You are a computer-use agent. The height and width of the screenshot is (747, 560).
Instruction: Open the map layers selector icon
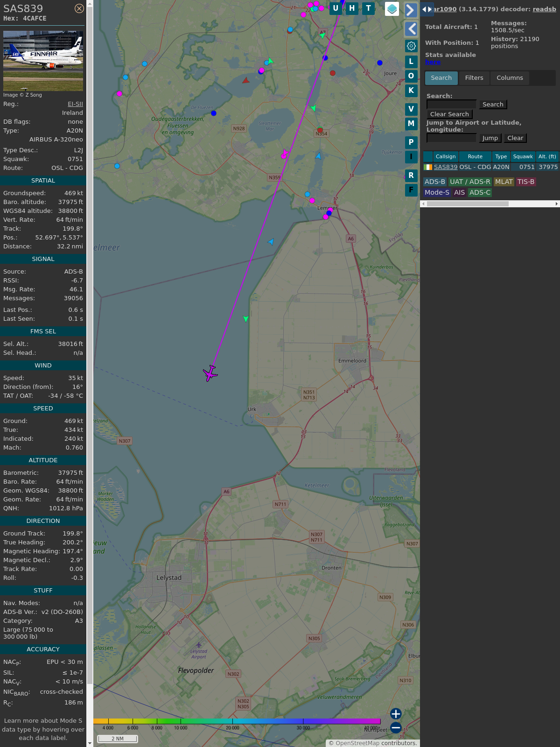392,9
